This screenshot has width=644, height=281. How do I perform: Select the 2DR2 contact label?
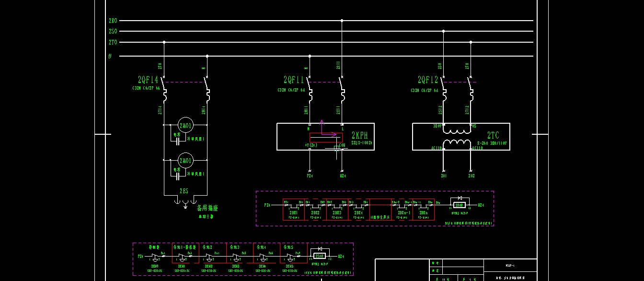(315, 212)
